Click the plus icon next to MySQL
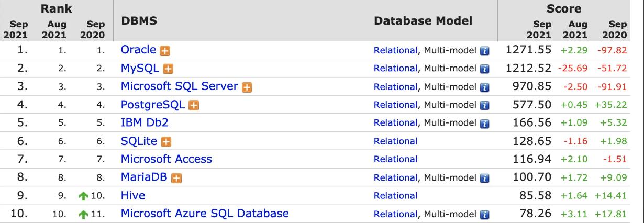644x223 pixels. (168, 69)
